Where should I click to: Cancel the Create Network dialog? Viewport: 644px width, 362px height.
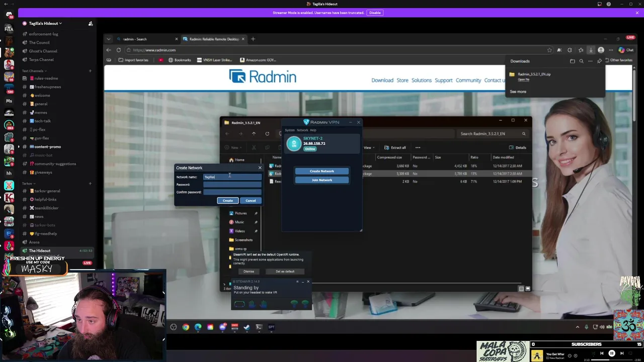click(251, 201)
